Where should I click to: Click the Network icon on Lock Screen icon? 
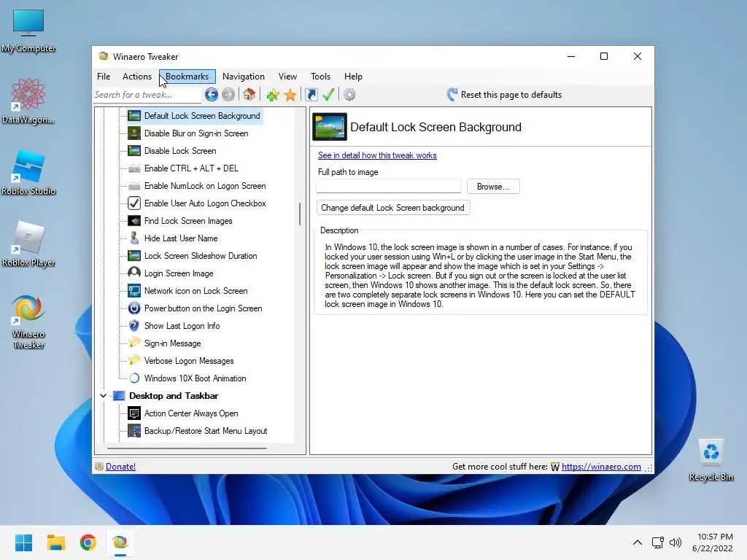click(x=134, y=291)
